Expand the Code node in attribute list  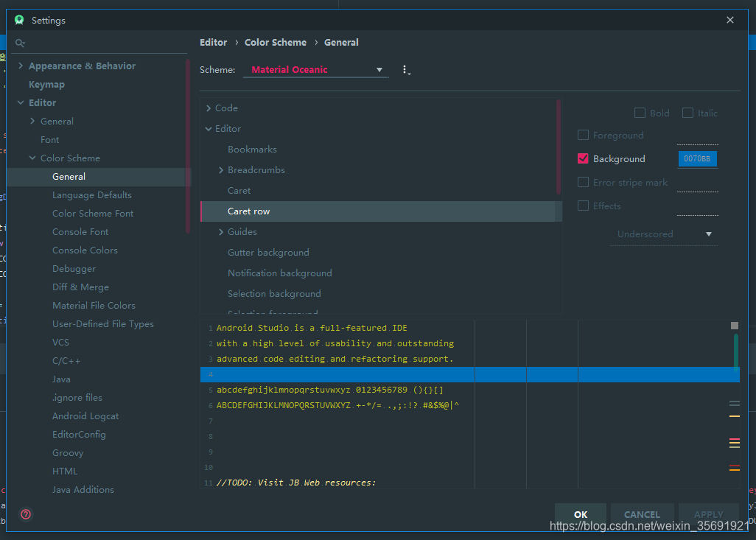coord(209,108)
